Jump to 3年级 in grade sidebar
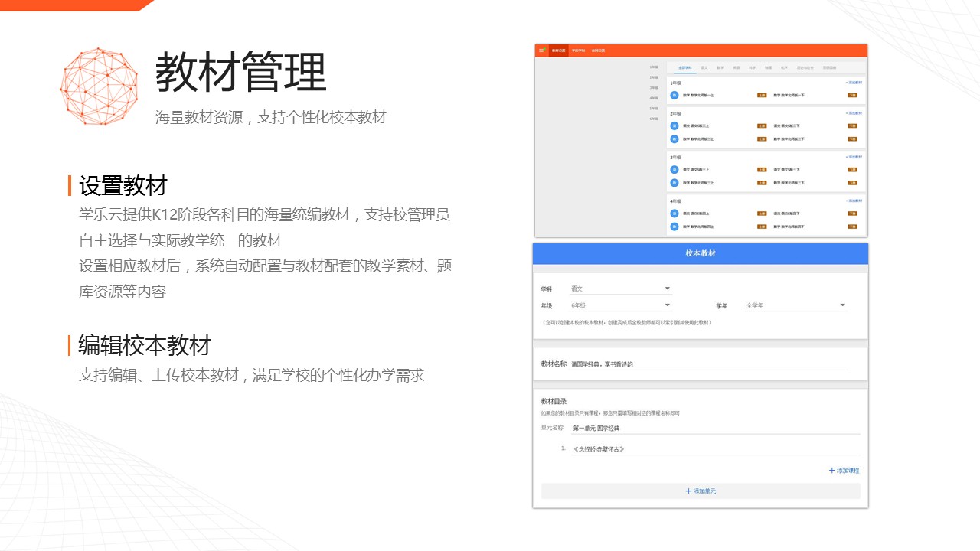This screenshot has height=551, width=980. tap(654, 88)
